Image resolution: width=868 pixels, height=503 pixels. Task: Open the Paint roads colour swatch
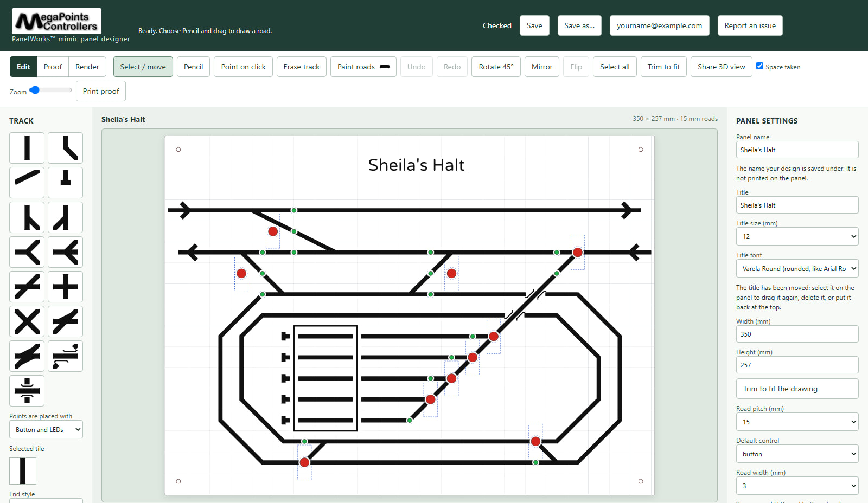coord(385,67)
